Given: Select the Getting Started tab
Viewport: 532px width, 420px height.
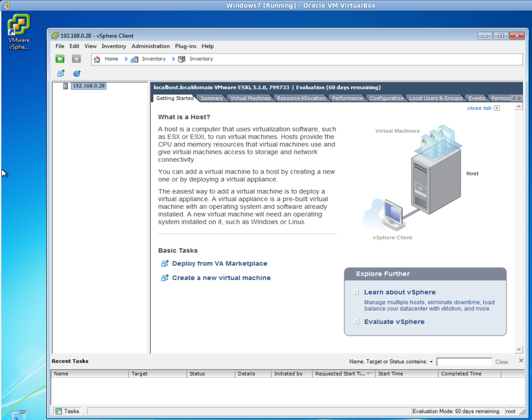Looking at the screenshot, I should coord(175,98).
